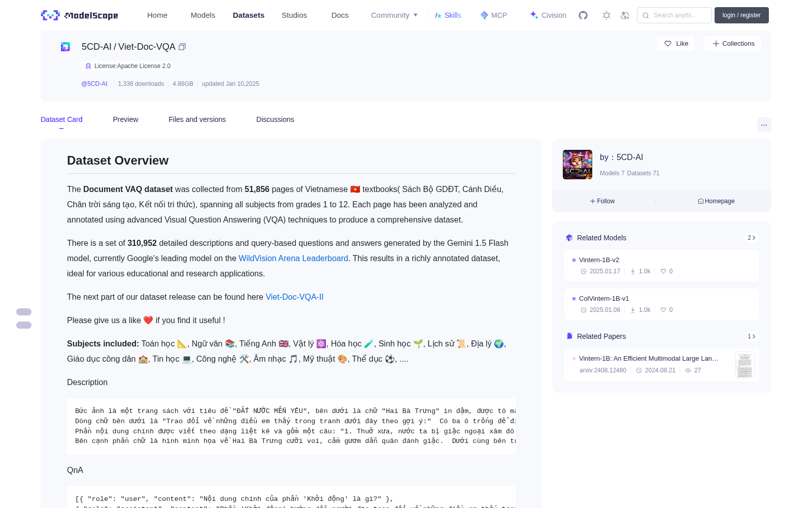This screenshot has height=508, width=812.
Task: Open the GitHub icon link
Action: pos(583,15)
